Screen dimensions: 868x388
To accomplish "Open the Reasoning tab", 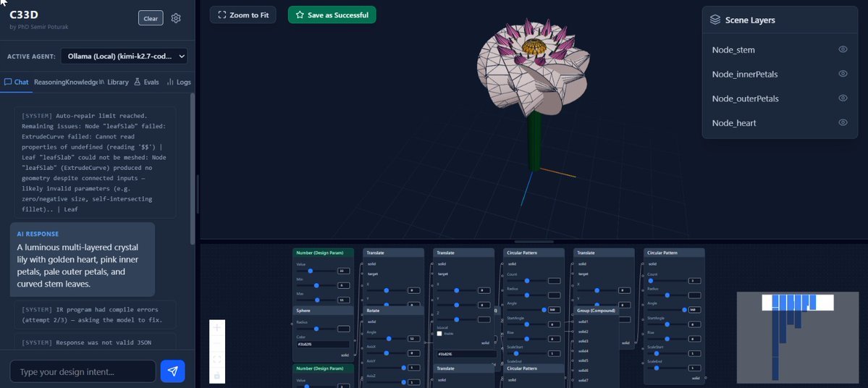I will click(x=49, y=82).
